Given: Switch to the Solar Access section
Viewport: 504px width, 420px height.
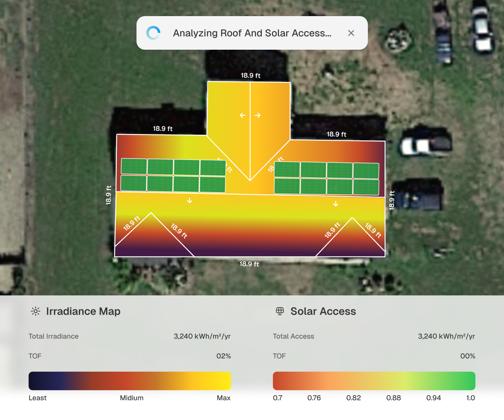Looking at the screenshot, I should click(323, 311).
